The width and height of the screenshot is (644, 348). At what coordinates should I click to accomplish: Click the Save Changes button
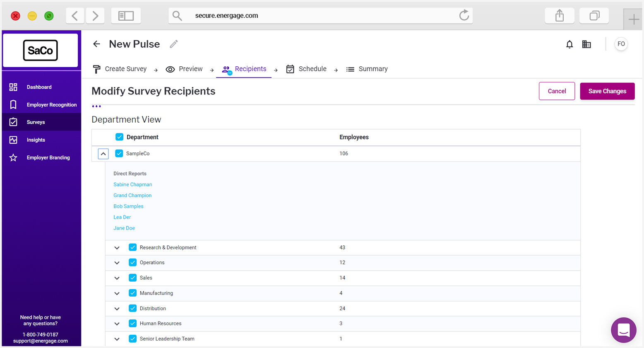pyautogui.click(x=607, y=91)
